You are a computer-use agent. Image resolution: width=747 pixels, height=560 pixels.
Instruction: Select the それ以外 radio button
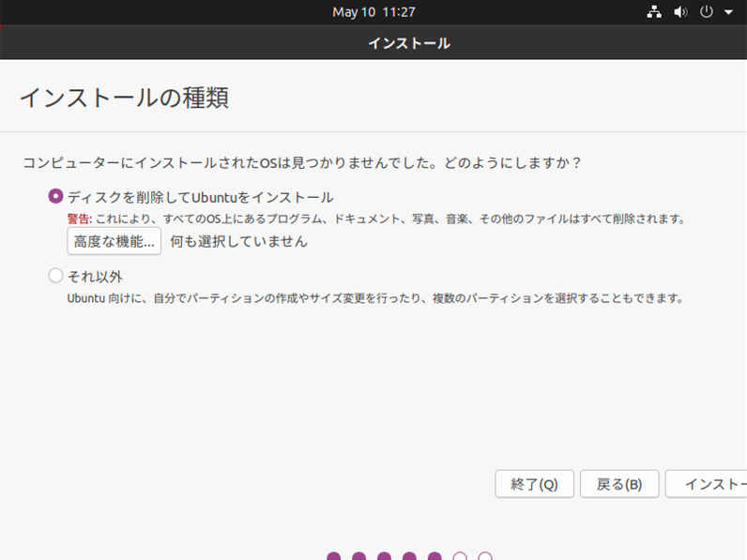55,276
